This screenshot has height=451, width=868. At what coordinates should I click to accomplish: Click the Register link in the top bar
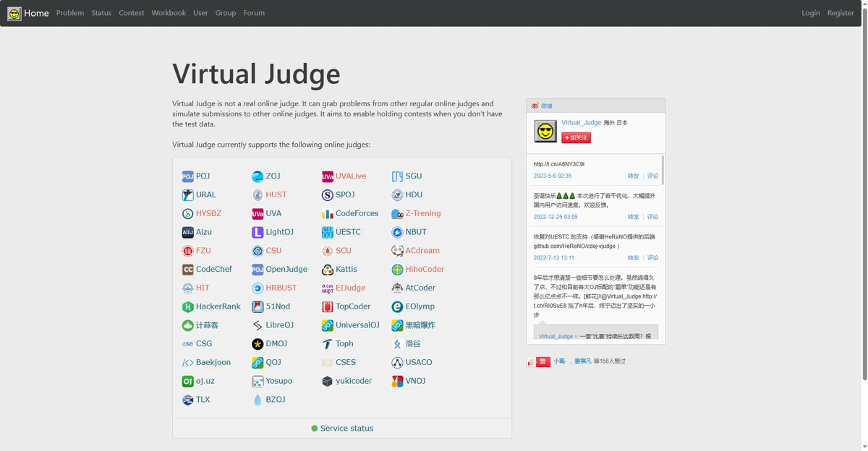click(841, 13)
